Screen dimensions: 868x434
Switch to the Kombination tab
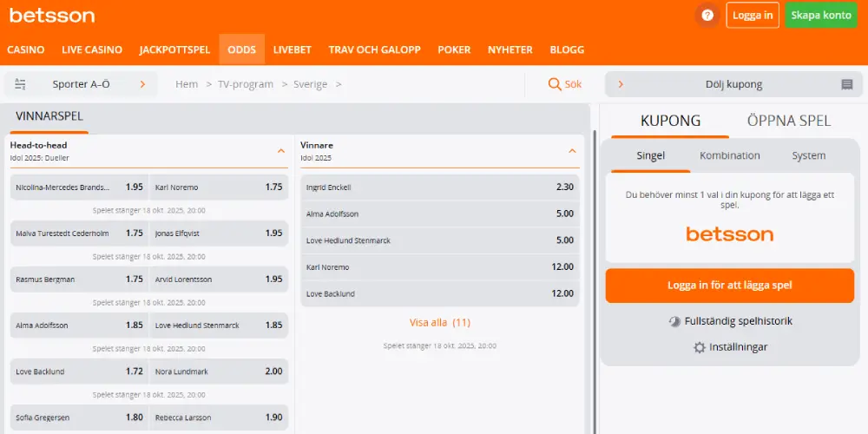(x=730, y=156)
